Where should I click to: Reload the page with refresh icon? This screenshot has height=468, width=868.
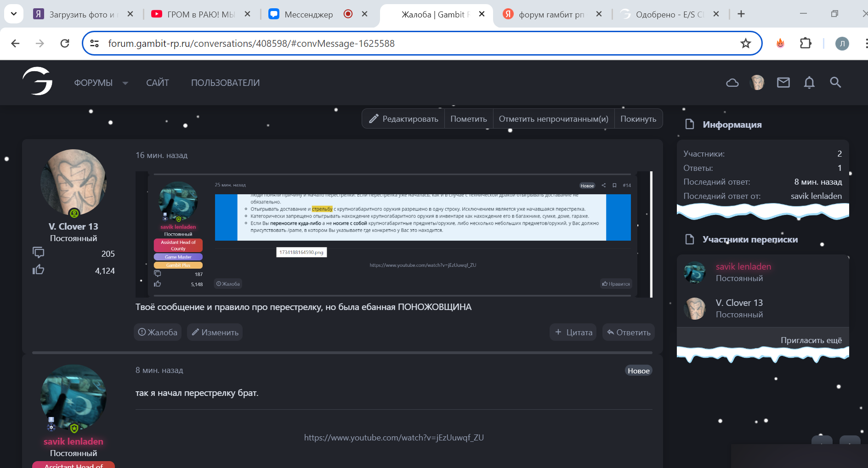65,44
